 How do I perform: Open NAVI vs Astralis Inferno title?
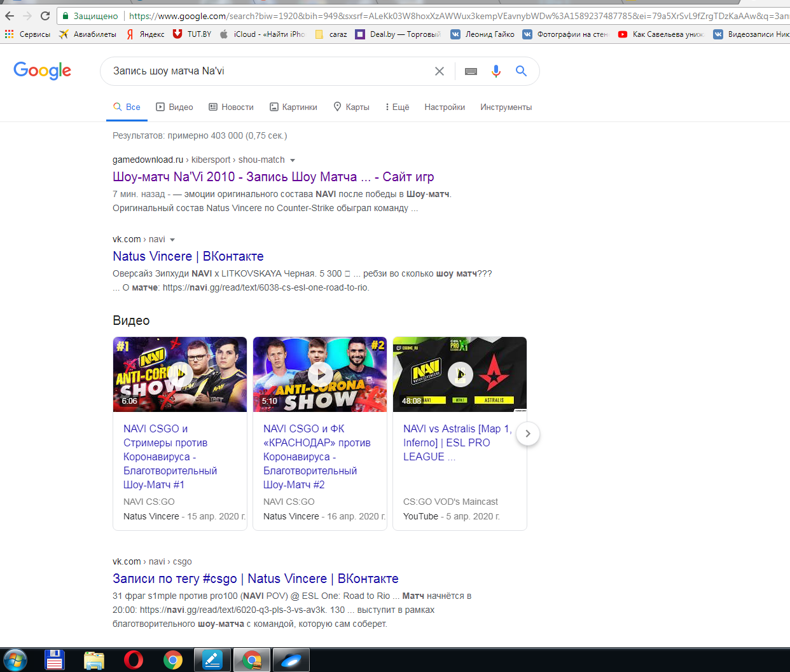(x=457, y=442)
